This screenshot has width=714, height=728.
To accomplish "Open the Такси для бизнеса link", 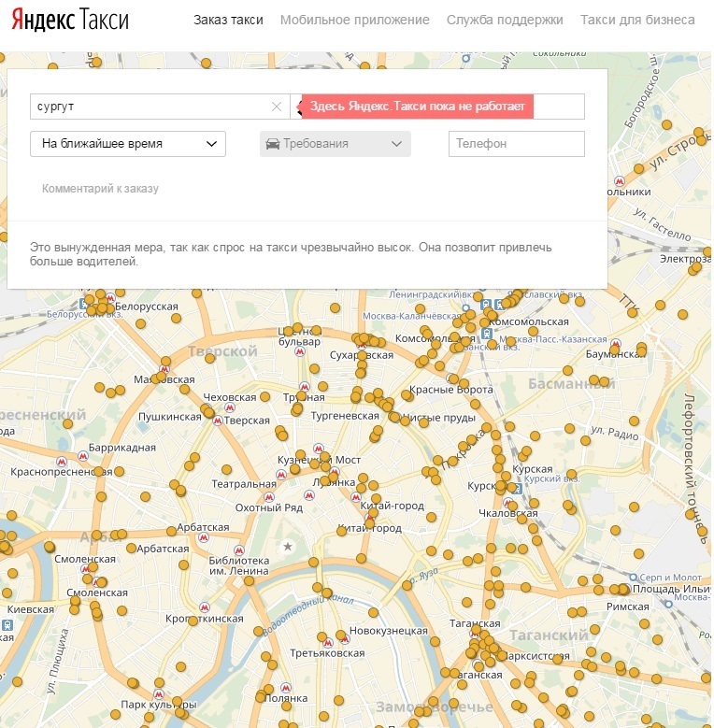I will click(637, 20).
